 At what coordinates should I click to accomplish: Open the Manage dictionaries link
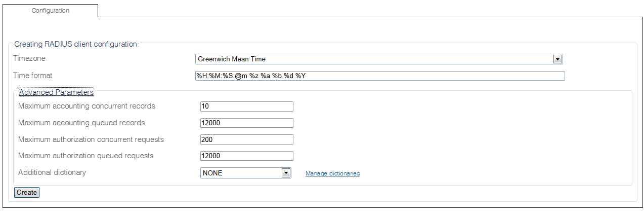[x=332, y=173]
